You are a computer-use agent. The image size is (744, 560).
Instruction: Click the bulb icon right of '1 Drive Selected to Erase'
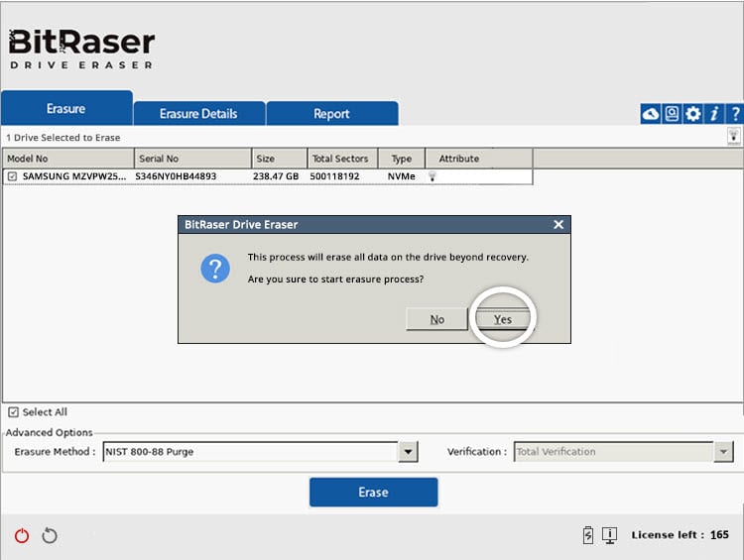click(733, 136)
